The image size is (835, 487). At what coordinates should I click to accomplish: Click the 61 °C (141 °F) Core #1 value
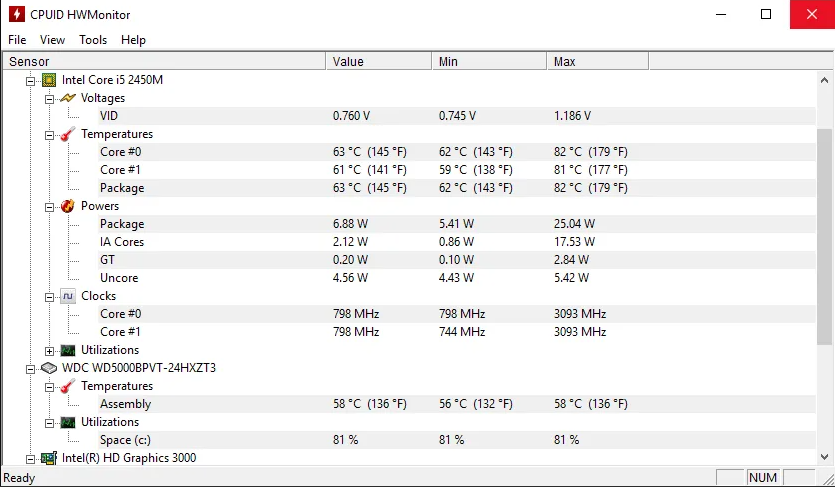tap(370, 170)
